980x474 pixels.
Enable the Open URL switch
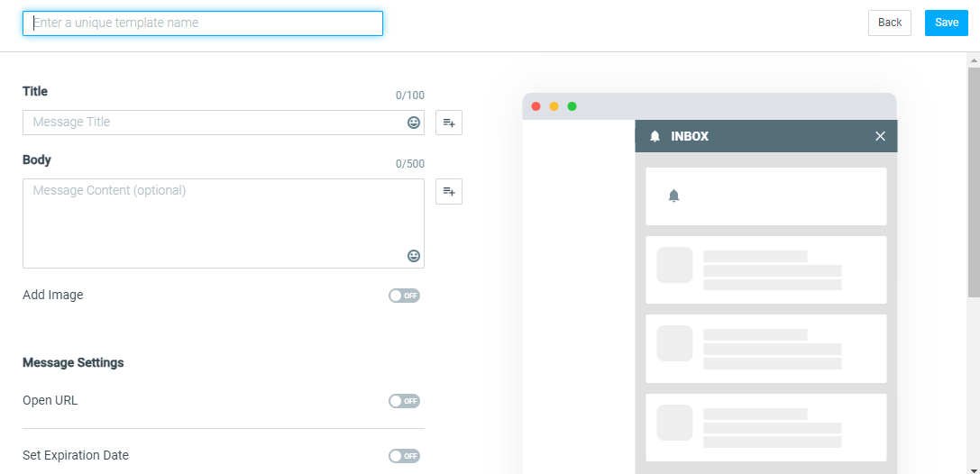[x=405, y=401]
